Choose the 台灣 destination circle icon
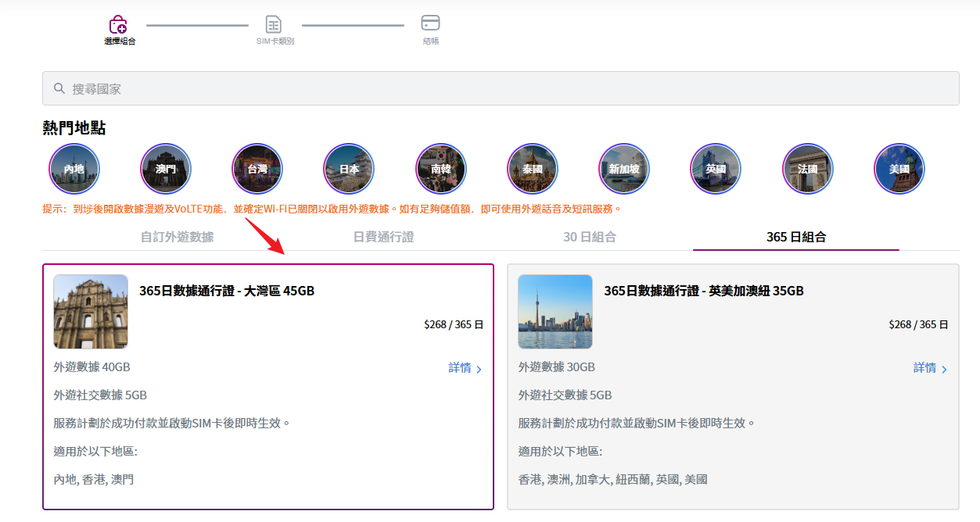980x522 pixels. click(x=257, y=169)
